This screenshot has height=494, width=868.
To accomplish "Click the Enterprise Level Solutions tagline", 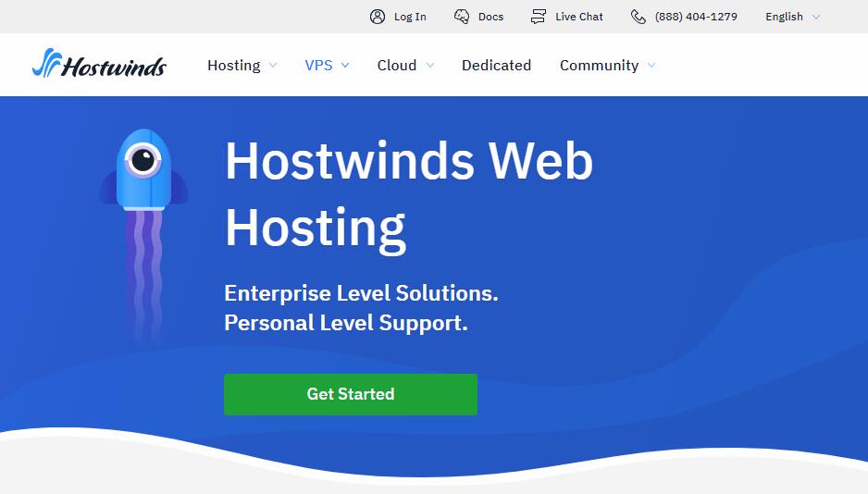I will pyautogui.click(x=361, y=293).
